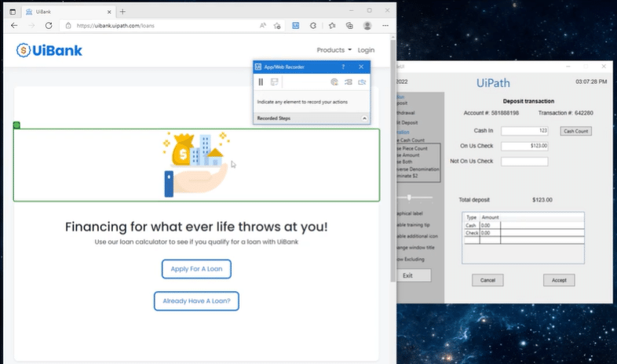This screenshot has height=364, width=617.
Task: Select the Use Amount option
Action: [408, 155]
